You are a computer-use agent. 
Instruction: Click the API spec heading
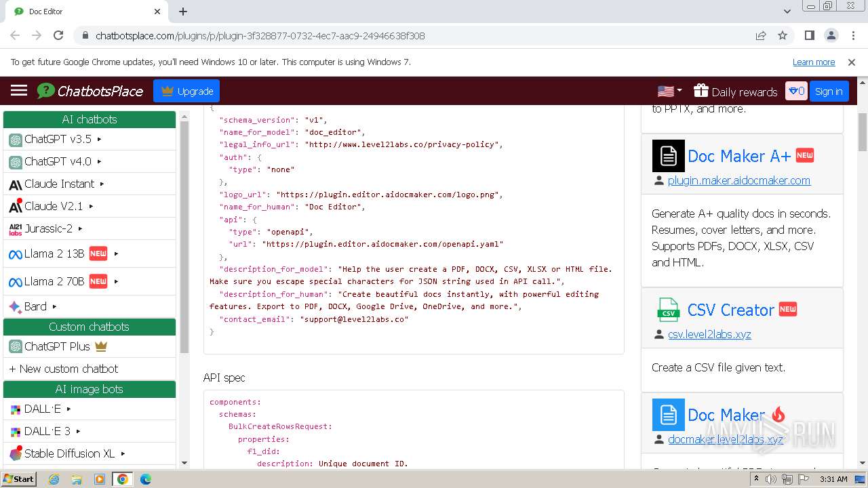[x=224, y=378]
